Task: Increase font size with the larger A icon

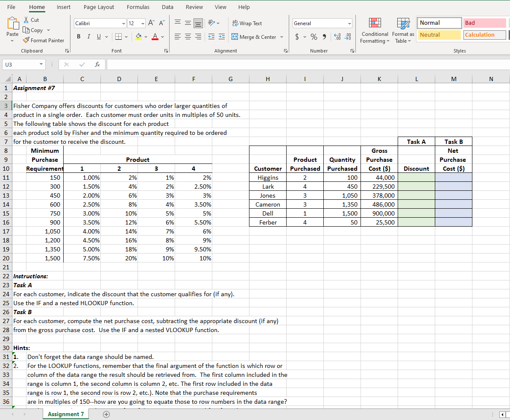Action: (151, 23)
